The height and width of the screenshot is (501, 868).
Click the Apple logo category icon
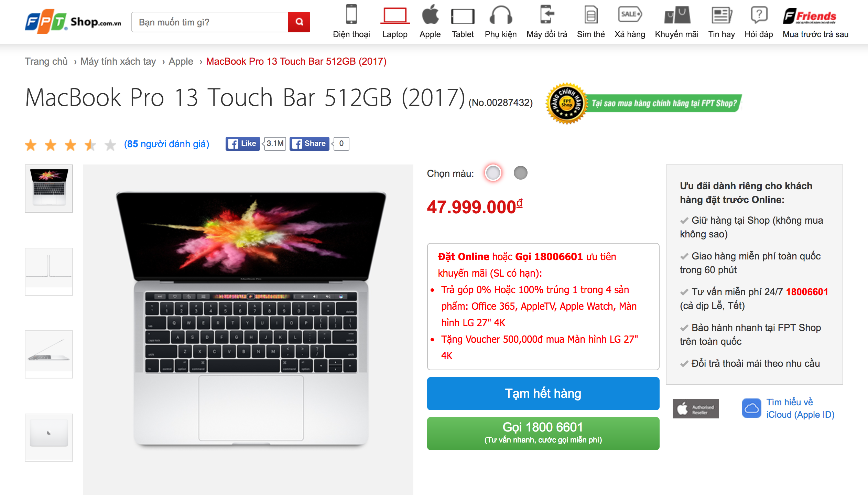pos(430,14)
